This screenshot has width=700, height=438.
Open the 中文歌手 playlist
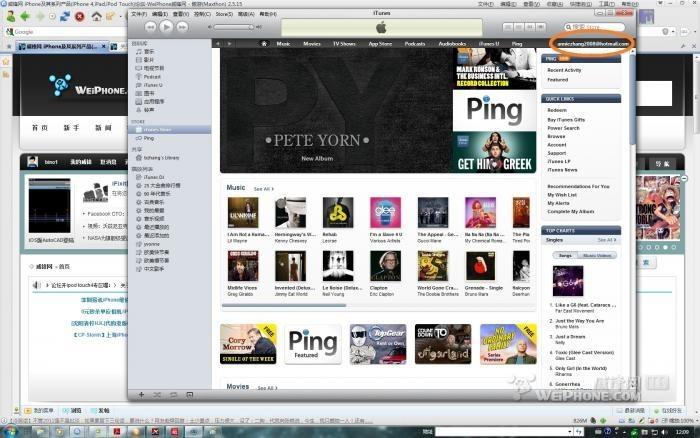[154, 269]
